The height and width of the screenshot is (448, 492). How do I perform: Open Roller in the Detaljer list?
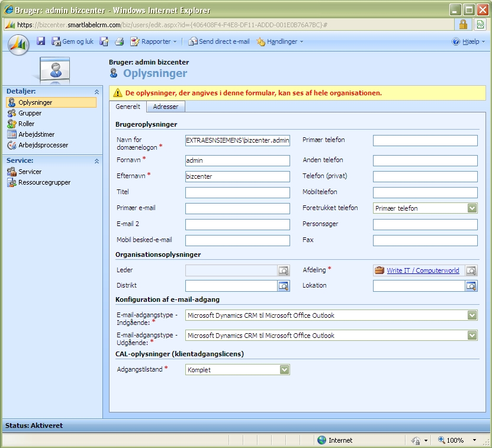coord(26,124)
